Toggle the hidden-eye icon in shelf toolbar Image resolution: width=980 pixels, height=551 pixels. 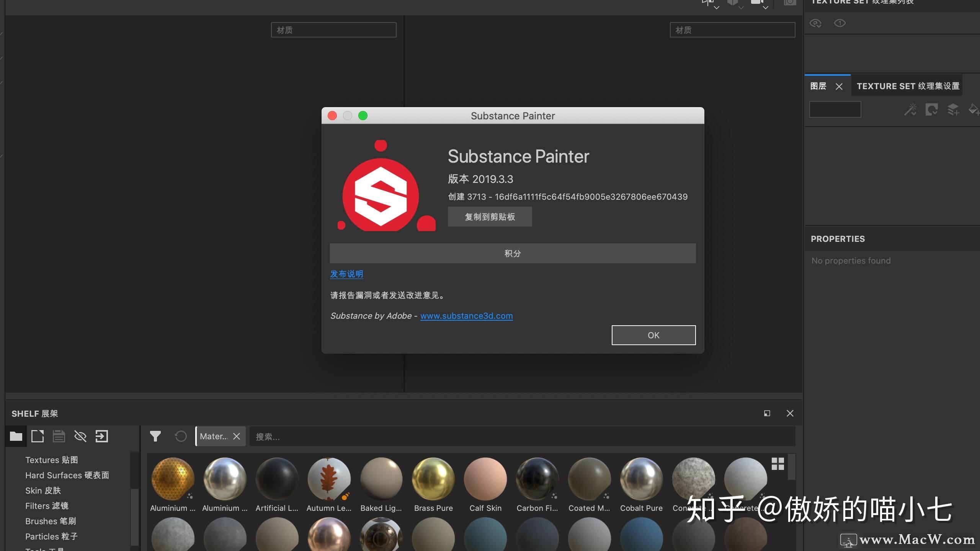click(80, 436)
